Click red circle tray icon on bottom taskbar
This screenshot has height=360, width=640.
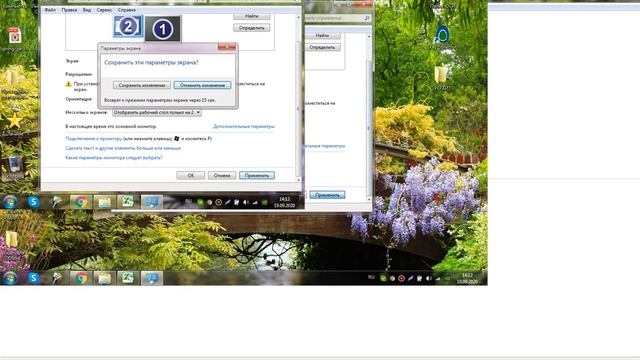[401, 278]
